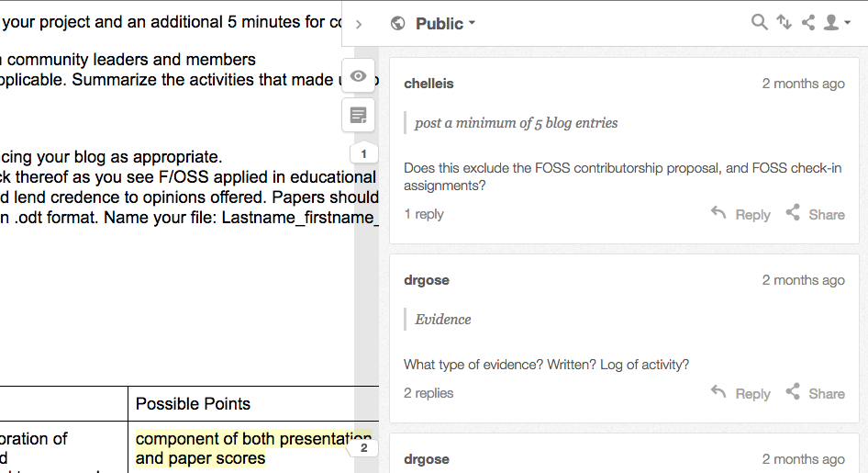868x473 pixels.
Task: Open the chelleis username link
Action: click(x=428, y=84)
